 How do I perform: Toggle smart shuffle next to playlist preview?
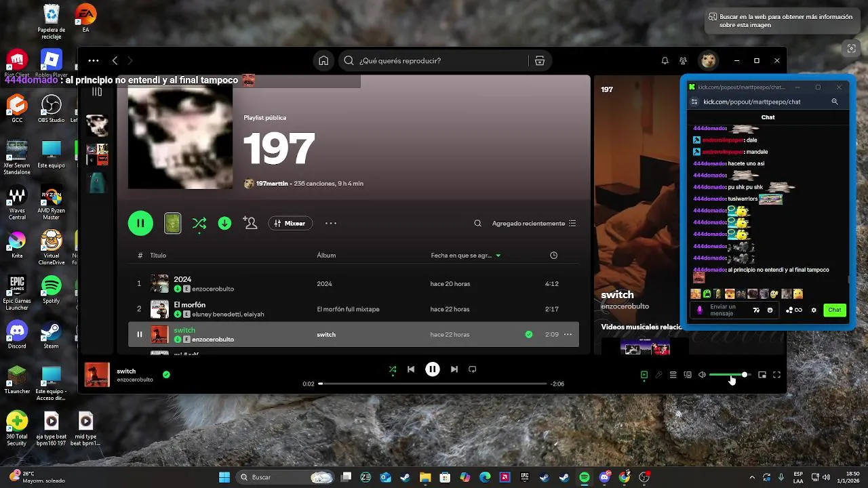point(199,223)
